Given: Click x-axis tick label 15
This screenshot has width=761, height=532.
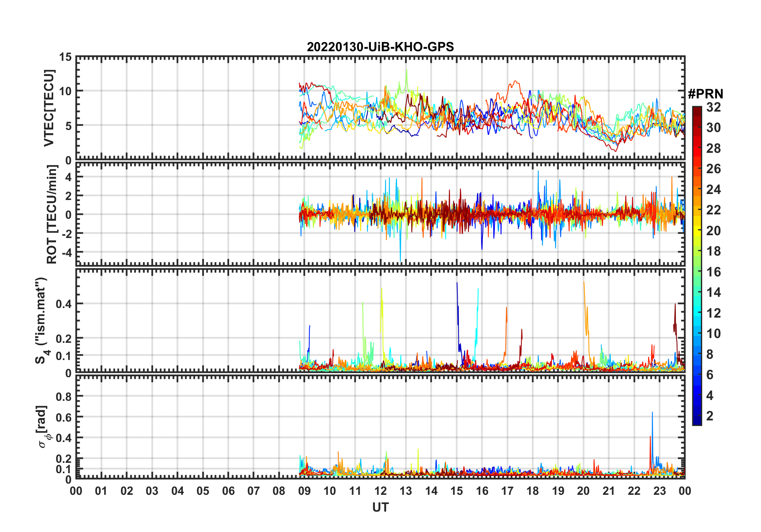Looking at the screenshot, I should point(457,491).
